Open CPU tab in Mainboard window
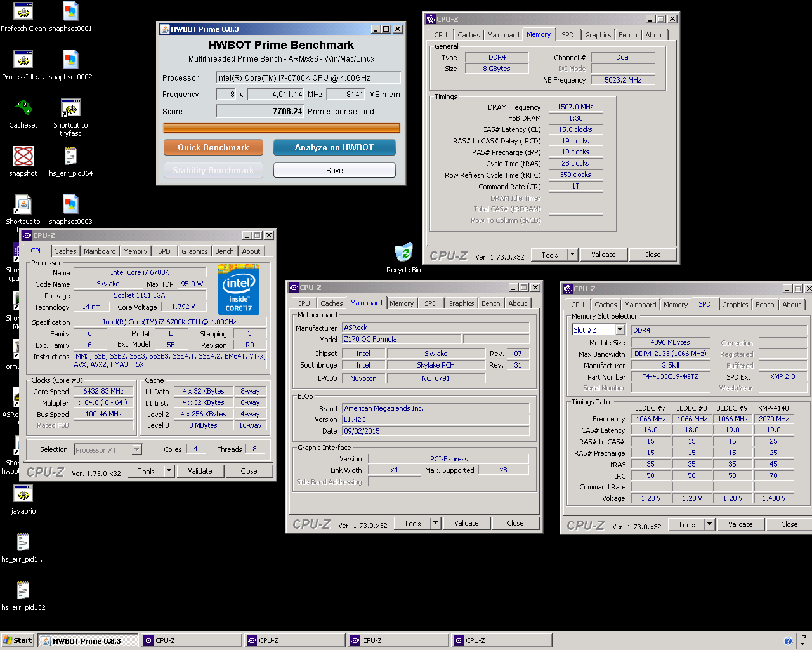Screen dimensions: 812x650 [x=304, y=303]
